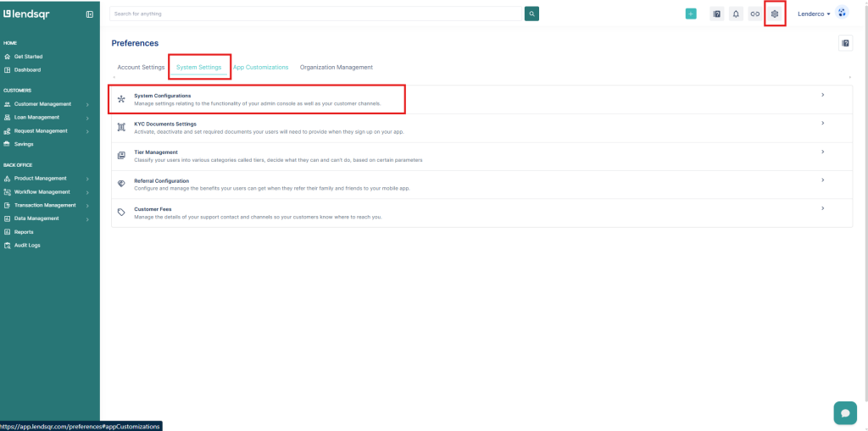Screen dimensions: 868x431
Task: Click the link chain icon in header
Action: pos(754,14)
